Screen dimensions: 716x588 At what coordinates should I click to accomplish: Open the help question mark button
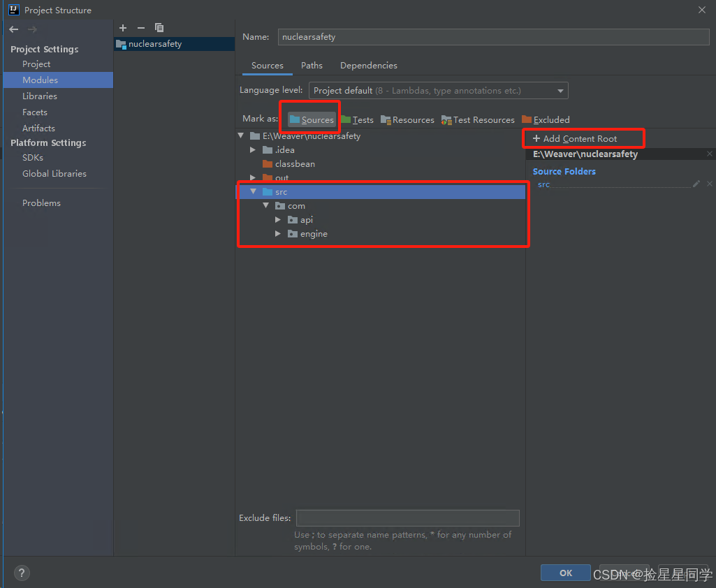click(22, 573)
